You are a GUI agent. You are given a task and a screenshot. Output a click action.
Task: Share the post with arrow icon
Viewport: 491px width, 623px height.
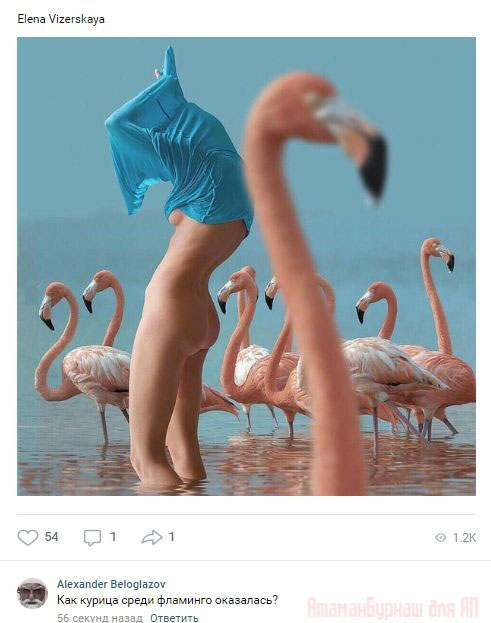tap(152, 537)
